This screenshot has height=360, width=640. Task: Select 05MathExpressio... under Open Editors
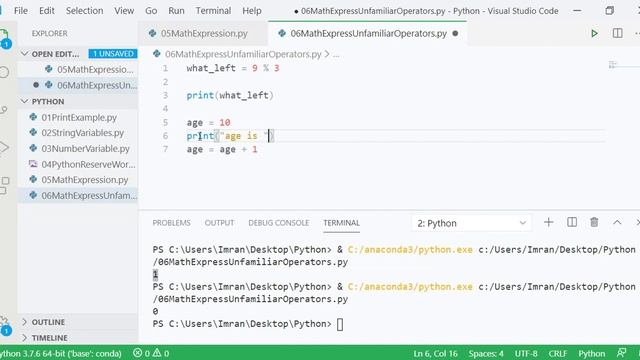78,69
